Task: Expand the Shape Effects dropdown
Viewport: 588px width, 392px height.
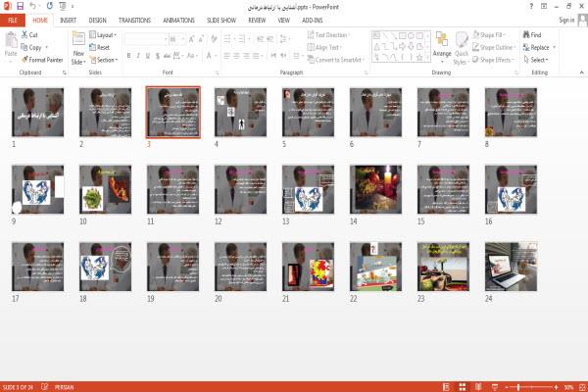Action: 493,60
